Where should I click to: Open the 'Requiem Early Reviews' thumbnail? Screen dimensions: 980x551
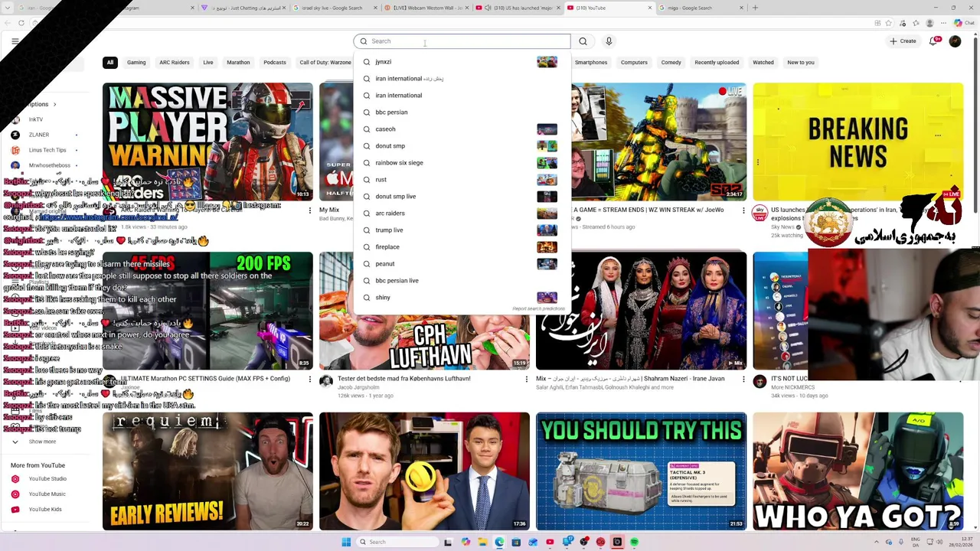tap(207, 471)
